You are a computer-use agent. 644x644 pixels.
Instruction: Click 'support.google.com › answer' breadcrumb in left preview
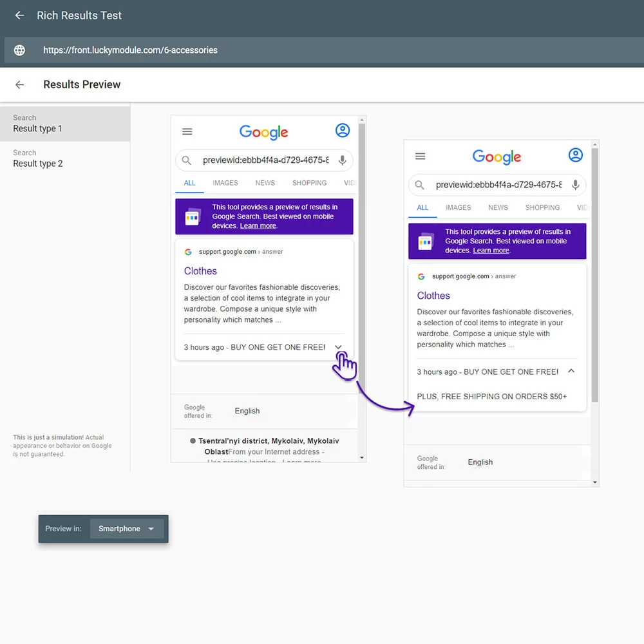(241, 252)
